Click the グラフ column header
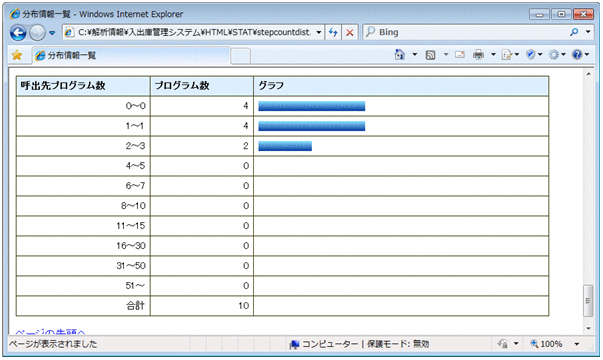The height and width of the screenshot is (360, 603). click(401, 86)
